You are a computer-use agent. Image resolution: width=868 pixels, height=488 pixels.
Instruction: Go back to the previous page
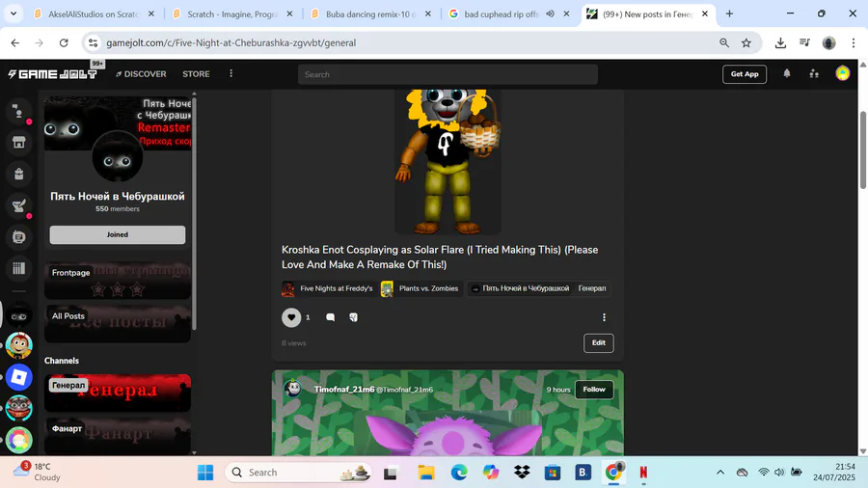coord(14,42)
